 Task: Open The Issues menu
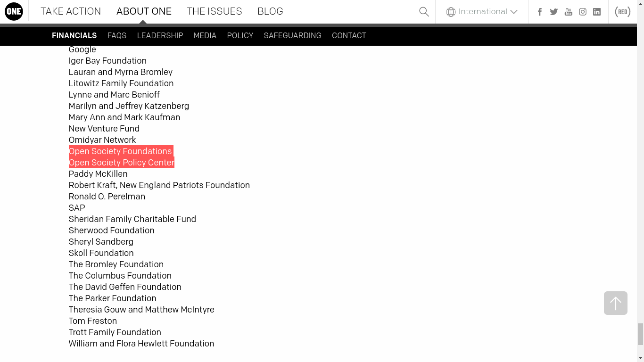click(x=215, y=11)
